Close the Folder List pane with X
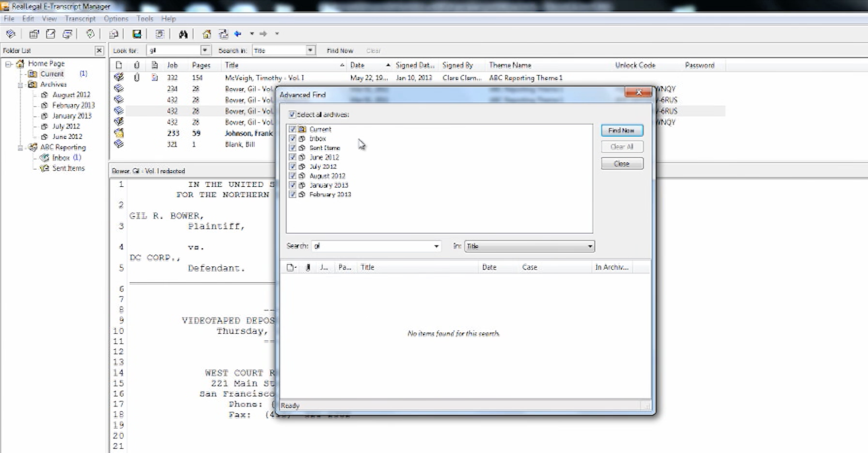This screenshot has height=453, width=868. pyautogui.click(x=99, y=50)
